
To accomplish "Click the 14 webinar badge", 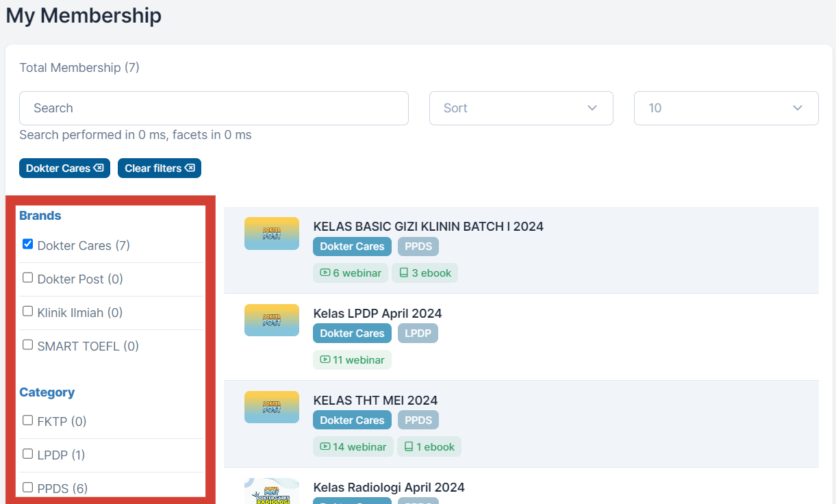I will pos(353,447).
